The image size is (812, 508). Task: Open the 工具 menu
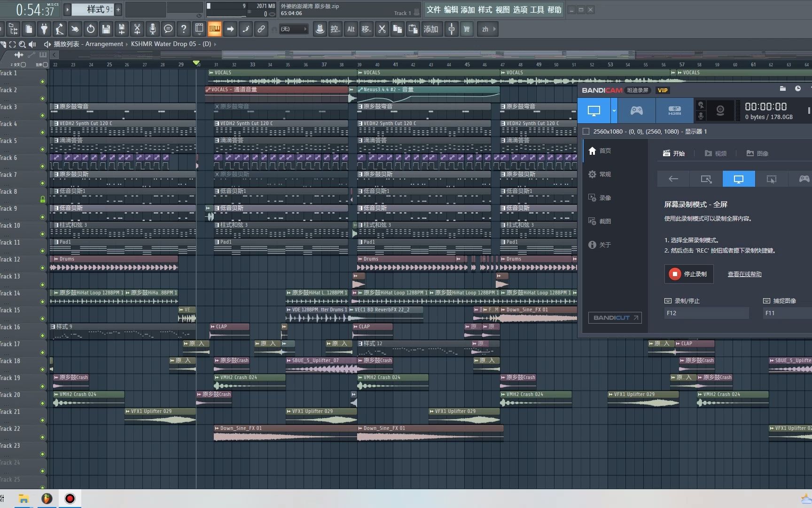click(x=537, y=9)
